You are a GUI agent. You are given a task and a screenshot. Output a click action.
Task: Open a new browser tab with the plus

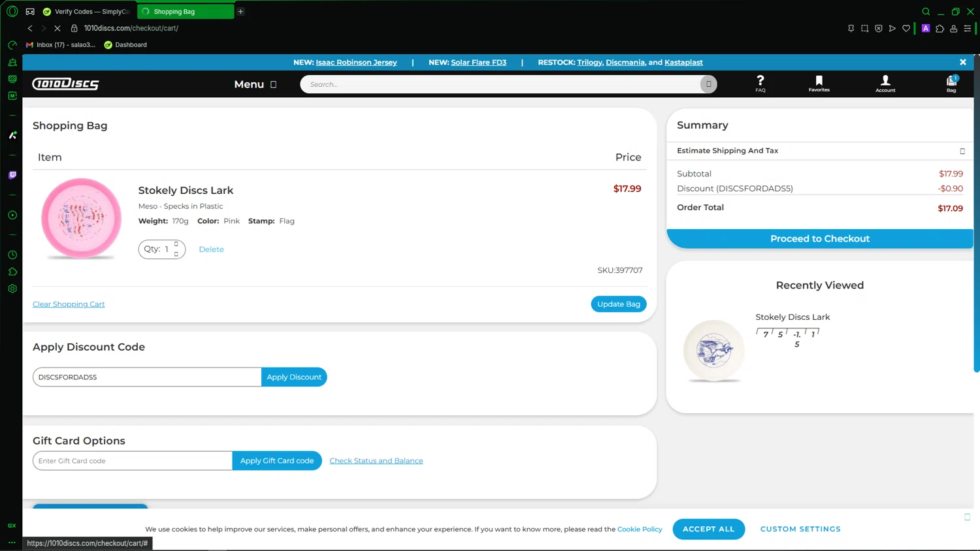[x=240, y=11]
